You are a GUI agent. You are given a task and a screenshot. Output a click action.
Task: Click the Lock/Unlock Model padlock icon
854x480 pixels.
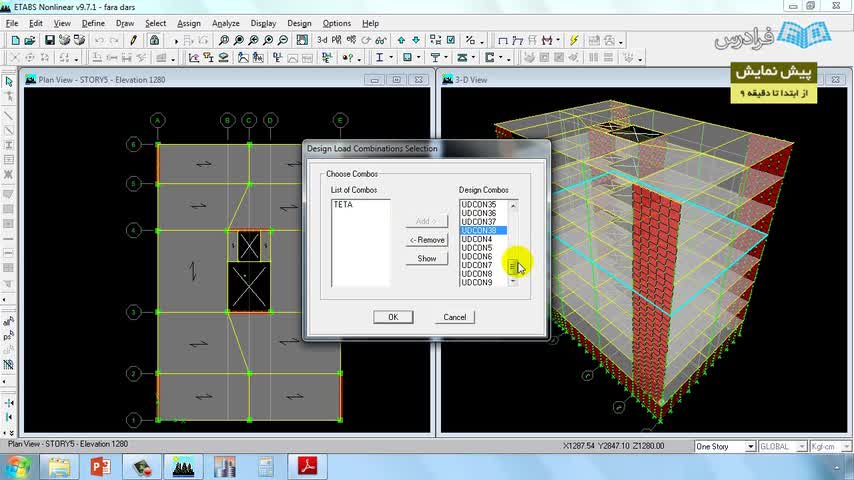(154, 40)
